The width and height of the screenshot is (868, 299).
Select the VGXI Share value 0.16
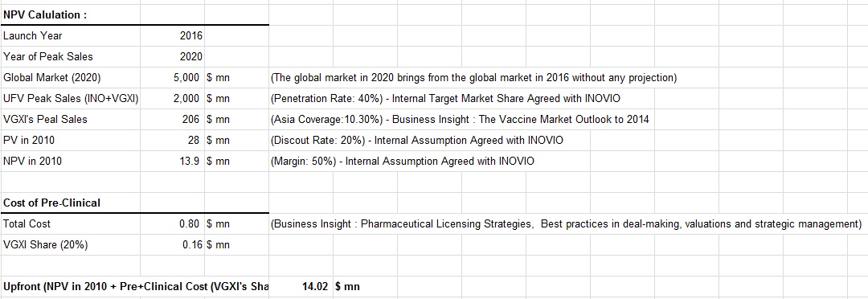pos(172,244)
